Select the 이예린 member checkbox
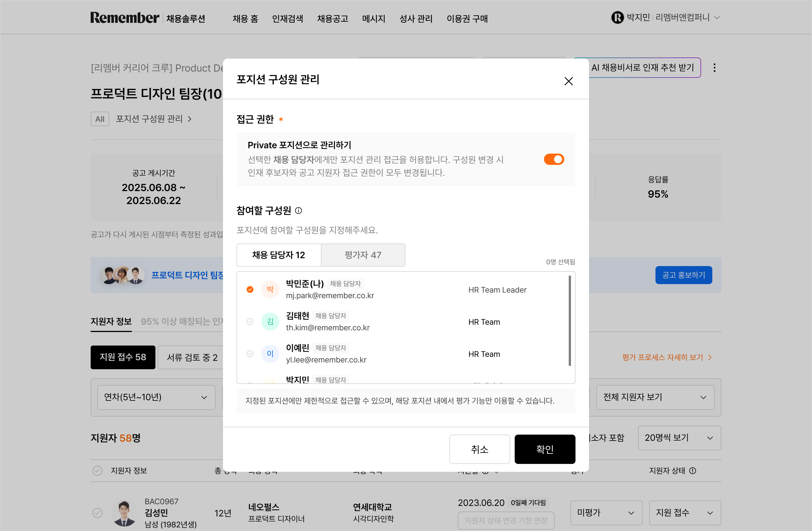 pyautogui.click(x=250, y=354)
